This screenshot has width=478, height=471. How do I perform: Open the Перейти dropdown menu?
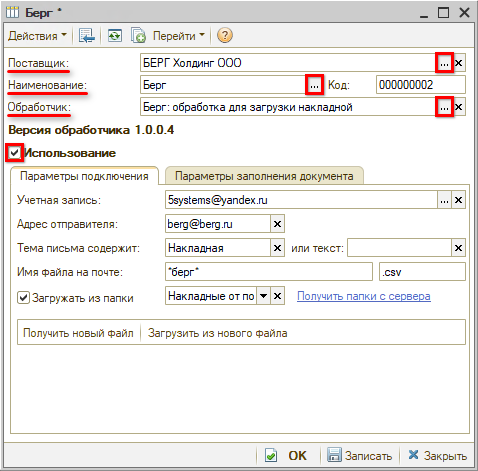click(178, 36)
